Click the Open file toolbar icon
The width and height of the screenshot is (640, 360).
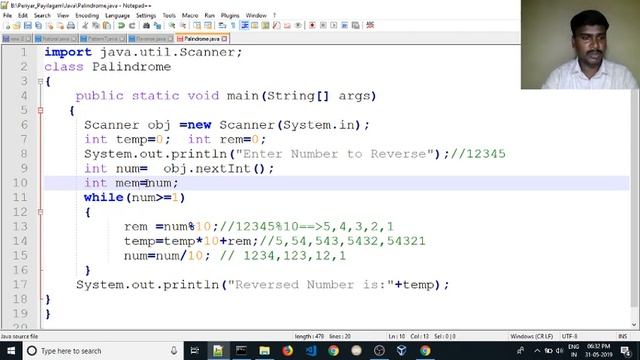point(17,25)
